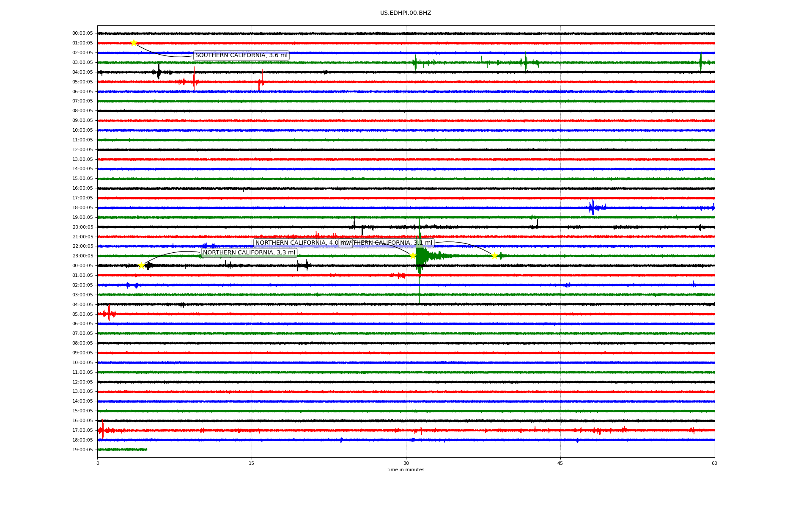
Task: Click the US.EDHPI.00.BHZ plot title
Action: click(405, 13)
